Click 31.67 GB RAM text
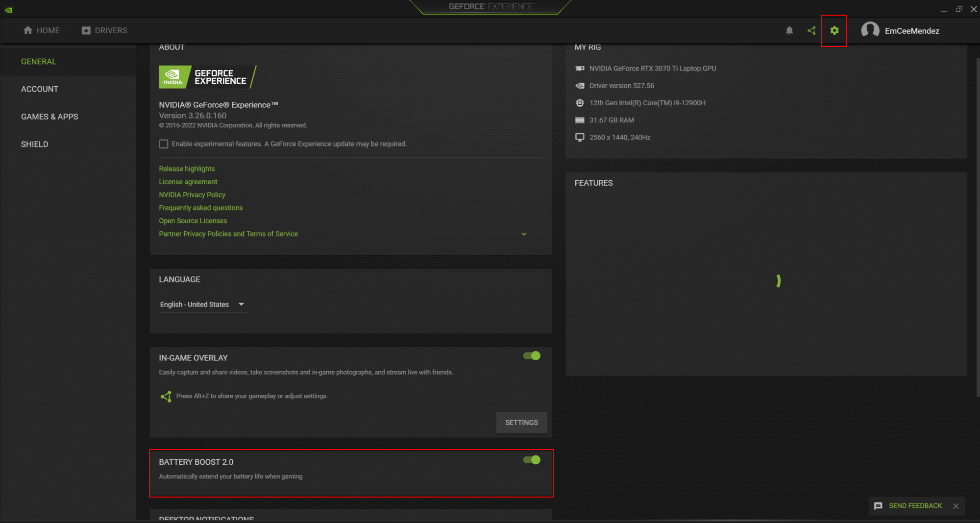 [x=612, y=120]
